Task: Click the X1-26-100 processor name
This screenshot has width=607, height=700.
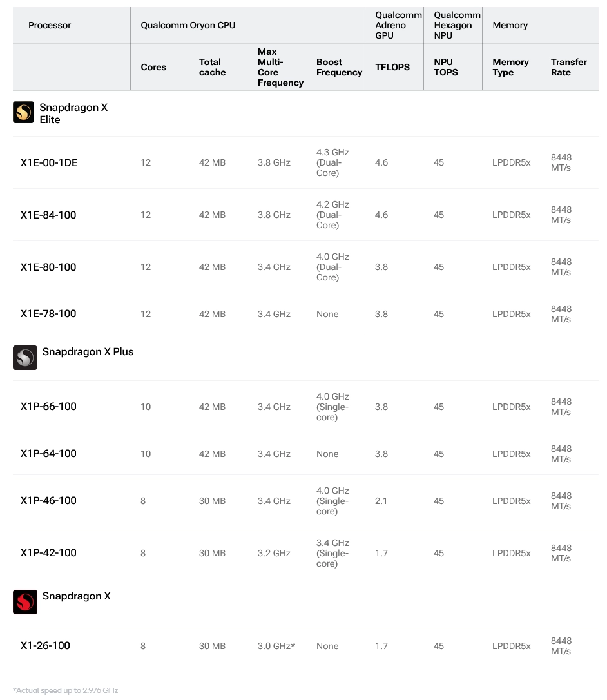Action: (45, 646)
